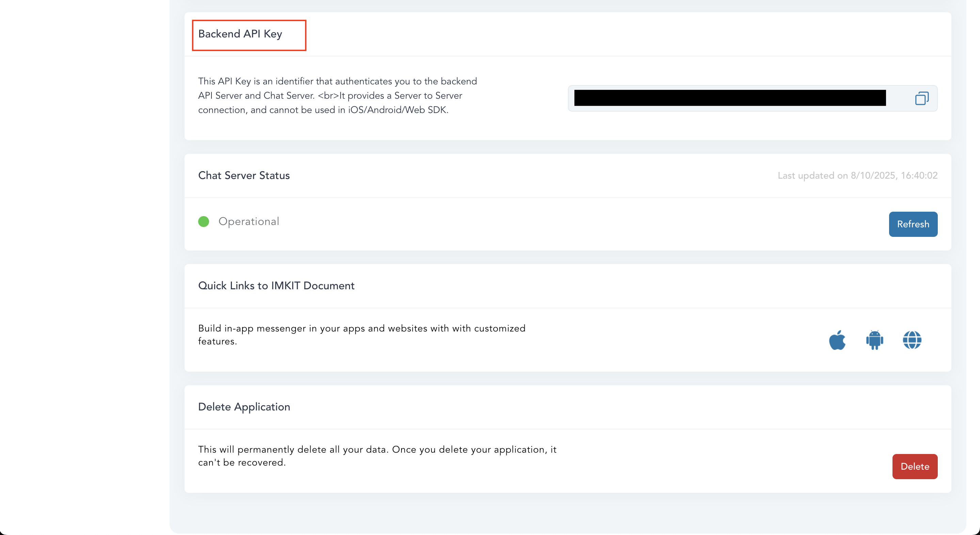Open the Web globe documentation link
The width and height of the screenshot is (980, 535).
(912, 340)
